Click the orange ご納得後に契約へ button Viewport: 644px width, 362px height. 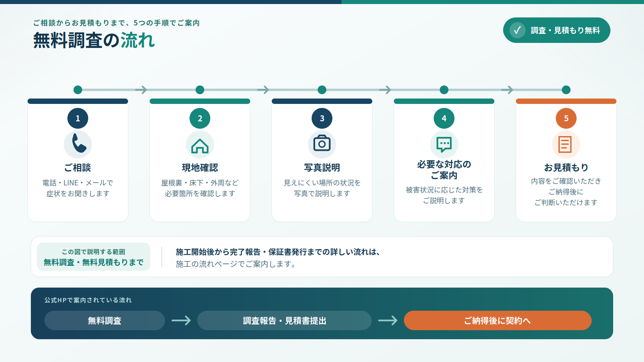(x=498, y=320)
